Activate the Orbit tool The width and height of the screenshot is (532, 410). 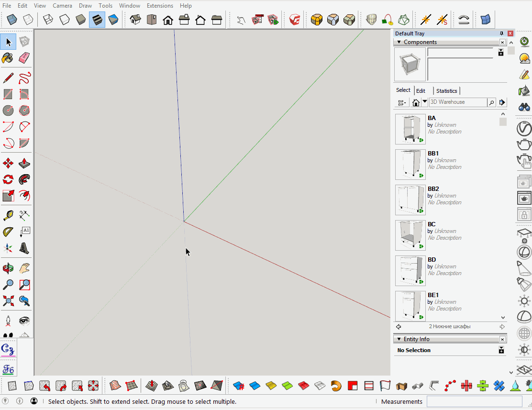(8, 268)
